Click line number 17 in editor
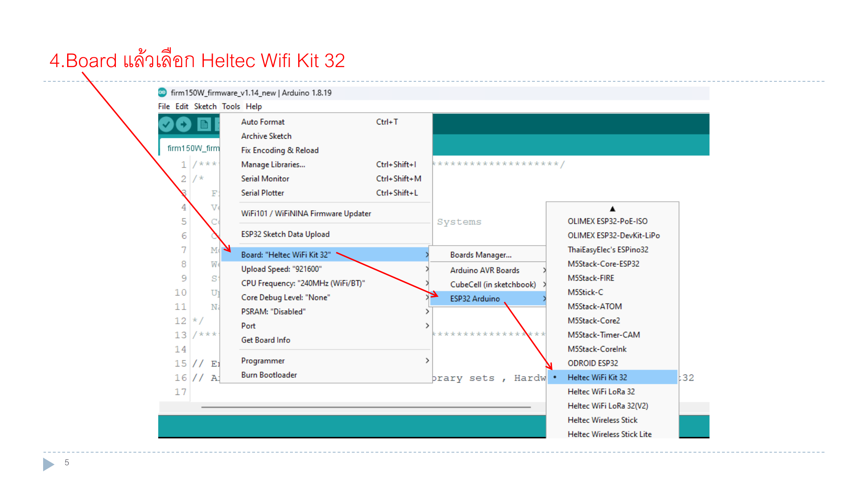 [181, 392]
